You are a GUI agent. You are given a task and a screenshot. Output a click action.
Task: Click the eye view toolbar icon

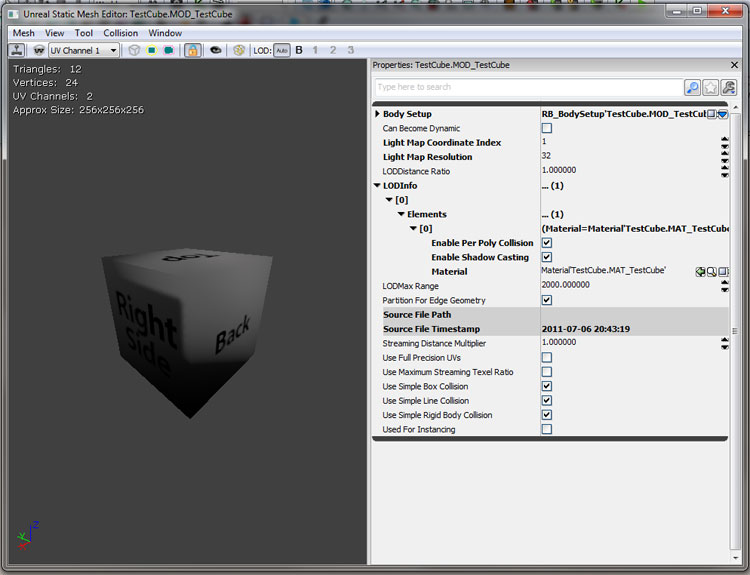216,50
